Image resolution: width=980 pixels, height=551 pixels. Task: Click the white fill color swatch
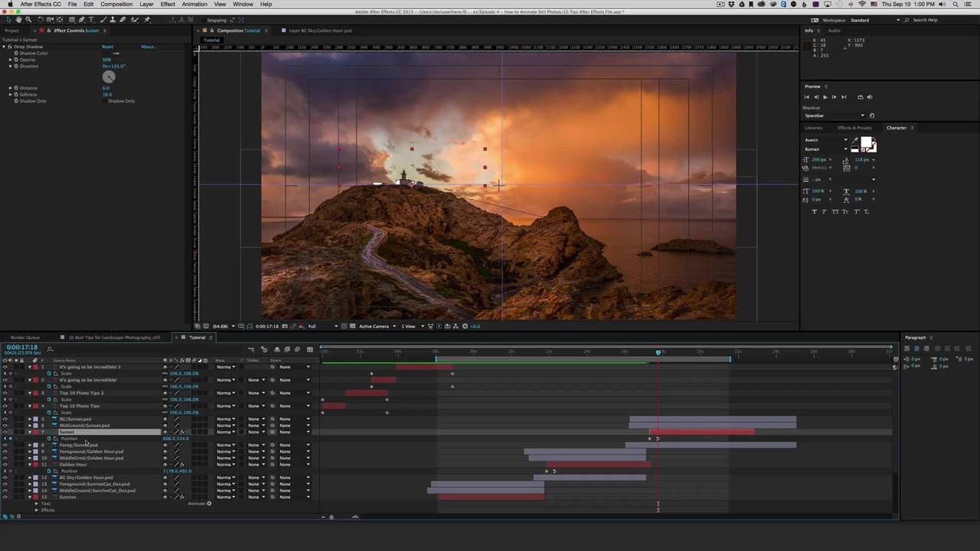[x=866, y=142]
